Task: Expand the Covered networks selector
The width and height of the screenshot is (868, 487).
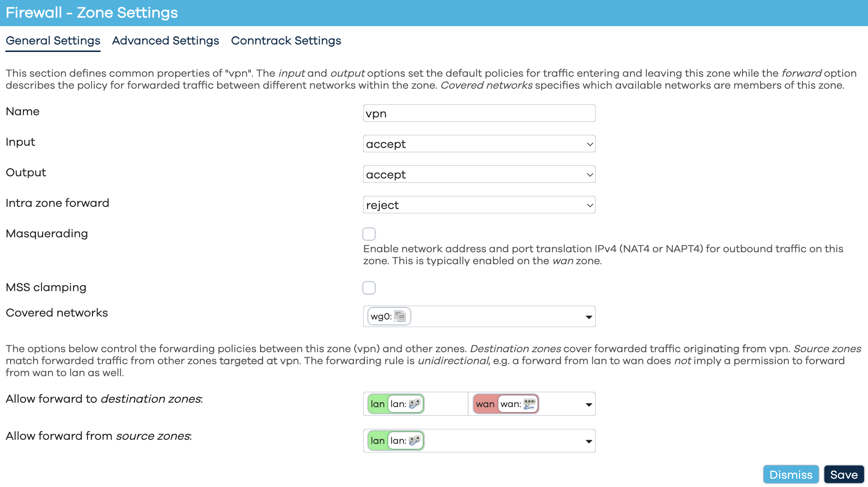Action: (x=588, y=317)
